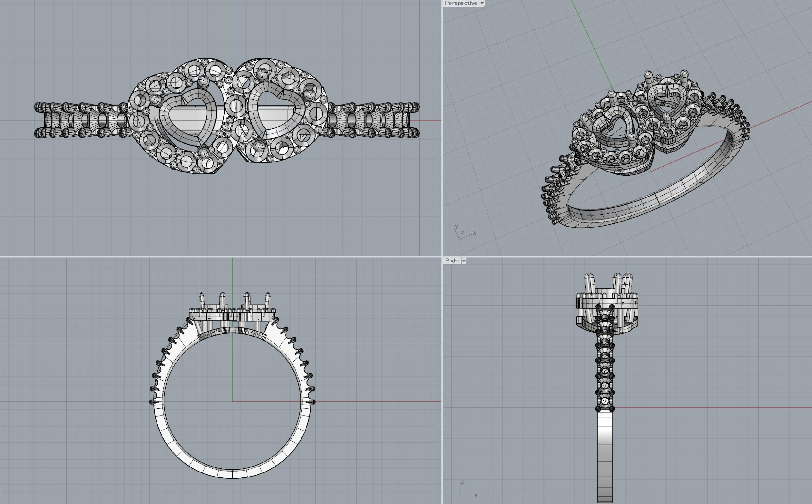Click the z-y axes icon in Right viewport
The image size is (812, 504).
468,489
